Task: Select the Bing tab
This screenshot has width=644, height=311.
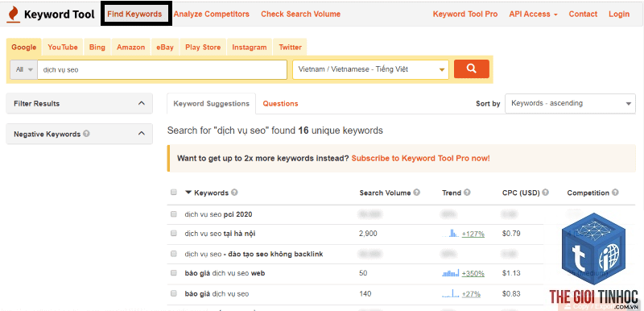Action: (x=97, y=48)
